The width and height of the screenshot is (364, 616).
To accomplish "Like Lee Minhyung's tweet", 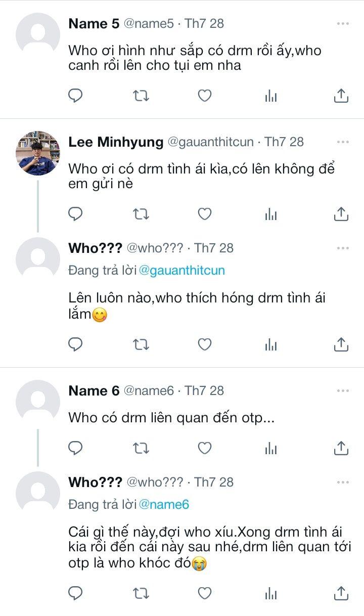I will tap(204, 214).
